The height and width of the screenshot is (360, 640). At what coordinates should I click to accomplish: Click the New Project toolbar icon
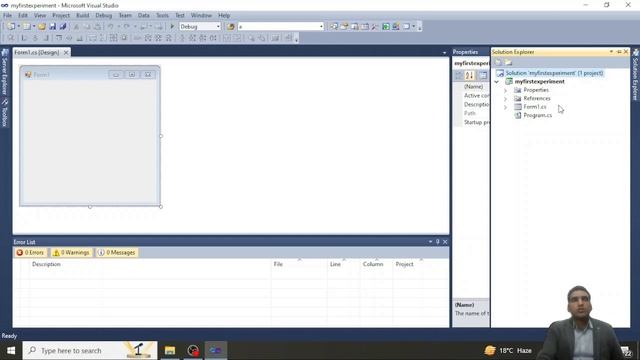click(x=11, y=27)
